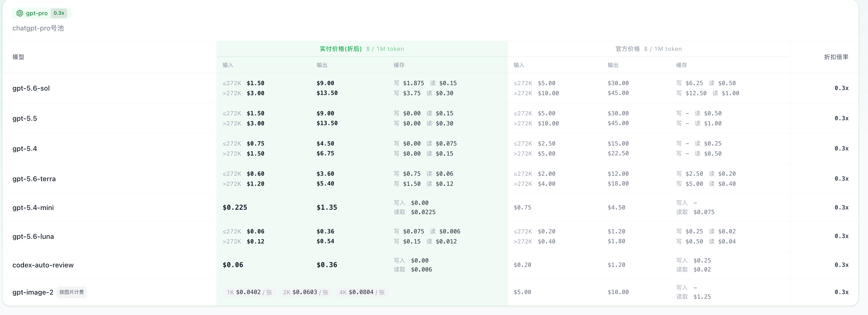Click the 0.3x discount rate for gpt-5.6-sol

[841, 88]
